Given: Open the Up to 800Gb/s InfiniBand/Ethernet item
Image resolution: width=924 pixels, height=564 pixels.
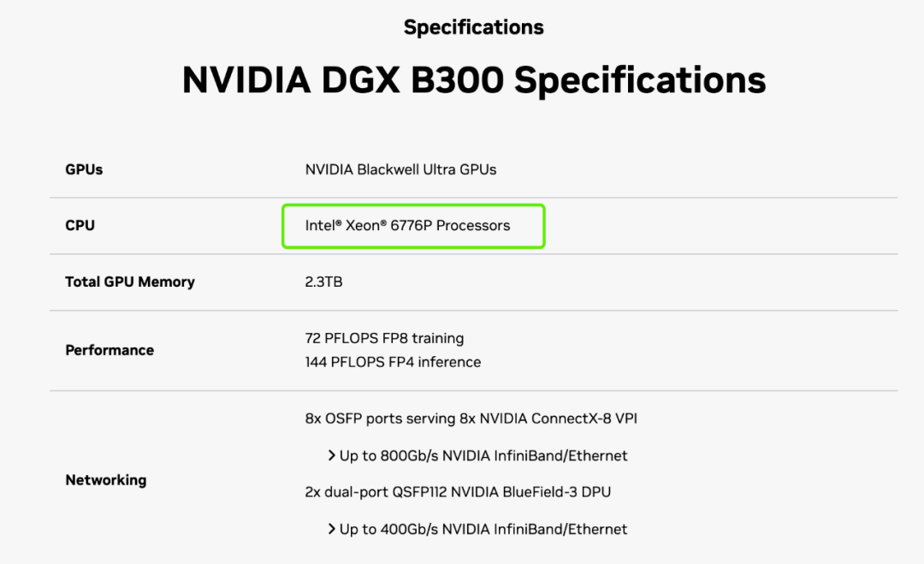Looking at the screenshot, I should (x=483, y=456).
